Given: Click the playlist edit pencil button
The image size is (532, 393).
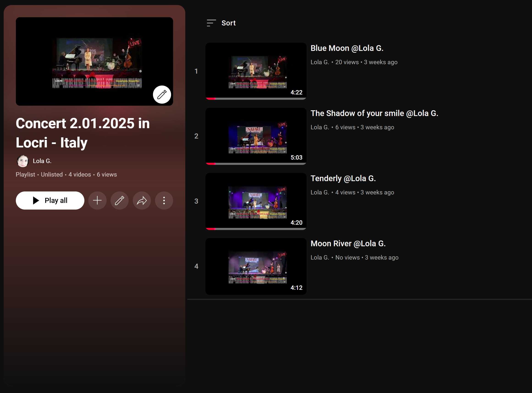Looking at the screenshot, I should (x=119, y=201).
